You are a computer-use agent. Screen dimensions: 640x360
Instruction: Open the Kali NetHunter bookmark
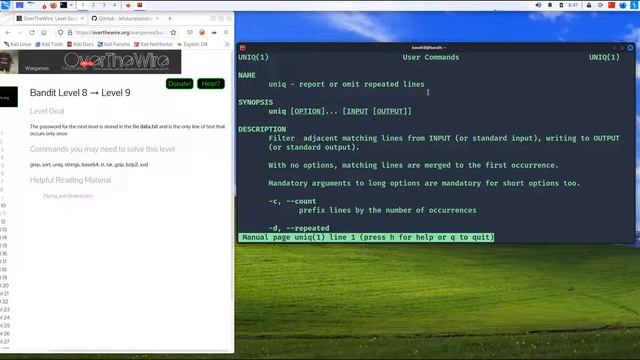click(x=153, y=44)
